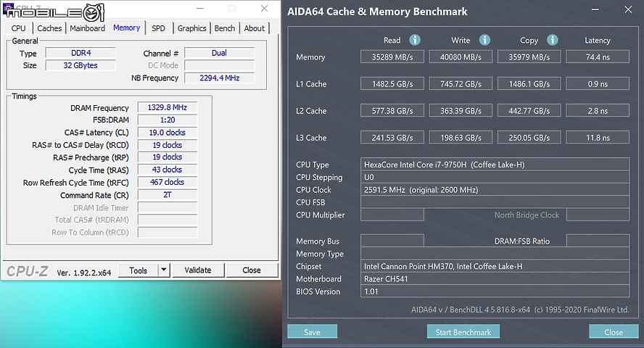Click the L1 Cache Copy 1486.1 GB/s cell

(x=529, y=83)
